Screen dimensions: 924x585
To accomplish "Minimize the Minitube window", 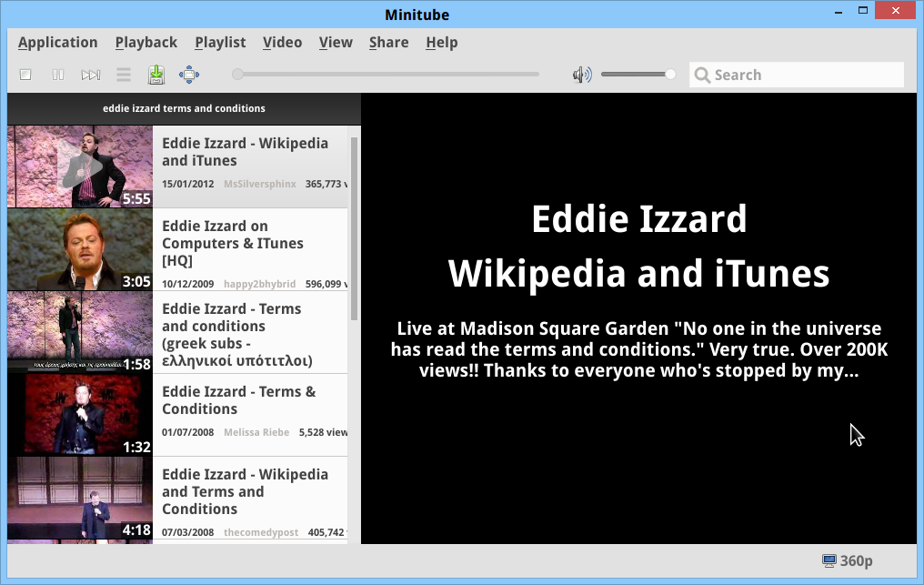I will click(x=839, y=12).
